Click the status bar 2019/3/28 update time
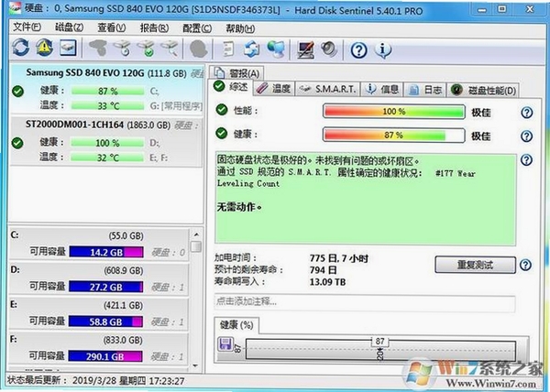 click(x=128, y=381)
